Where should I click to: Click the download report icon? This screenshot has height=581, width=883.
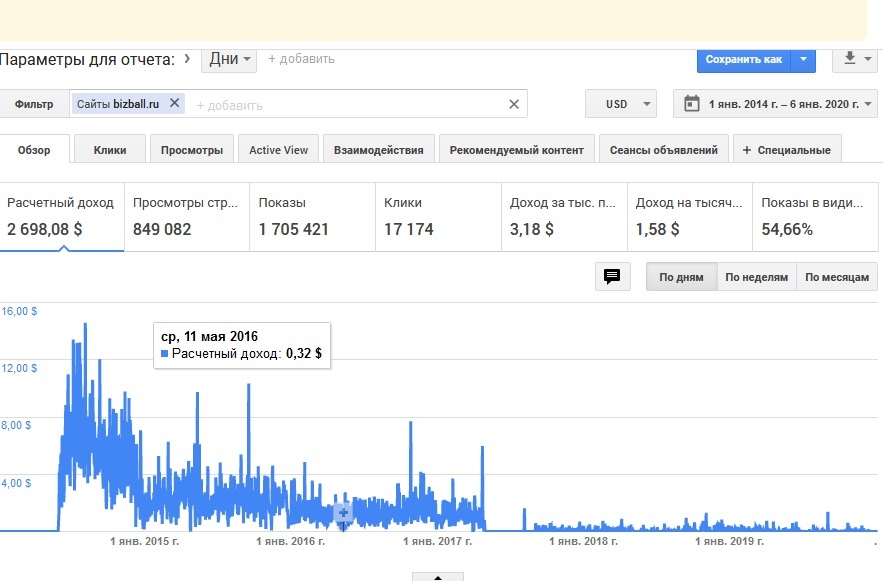850,59
